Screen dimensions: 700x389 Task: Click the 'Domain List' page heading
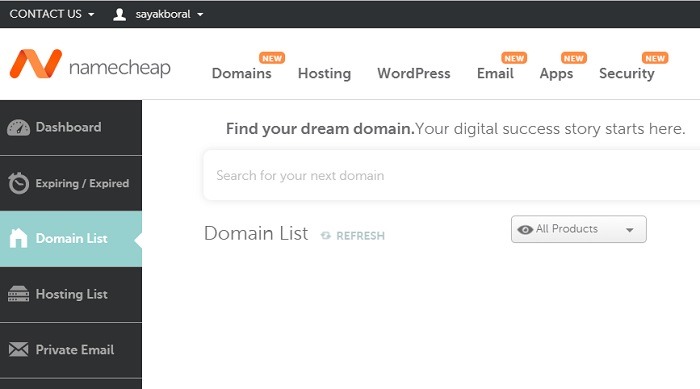pyautogui.click(x=256, y=233)
